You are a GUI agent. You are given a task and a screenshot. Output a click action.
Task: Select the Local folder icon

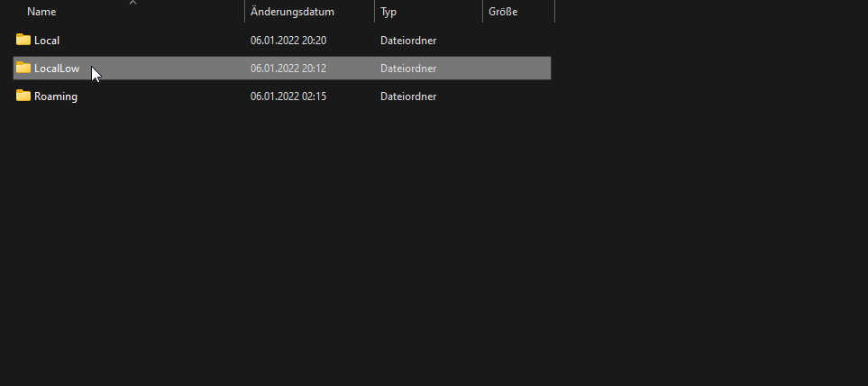click(23, 40)
